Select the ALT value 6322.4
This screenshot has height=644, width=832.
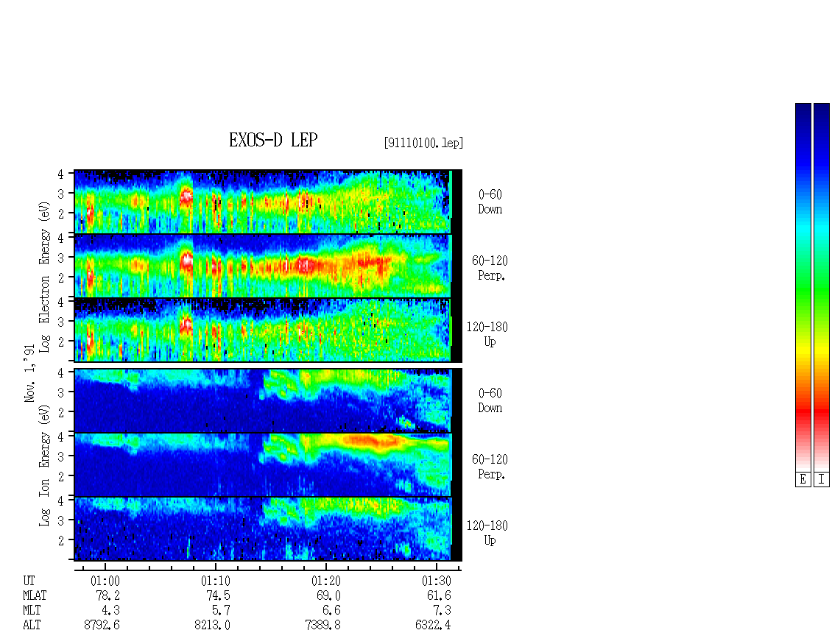point(433,625)
